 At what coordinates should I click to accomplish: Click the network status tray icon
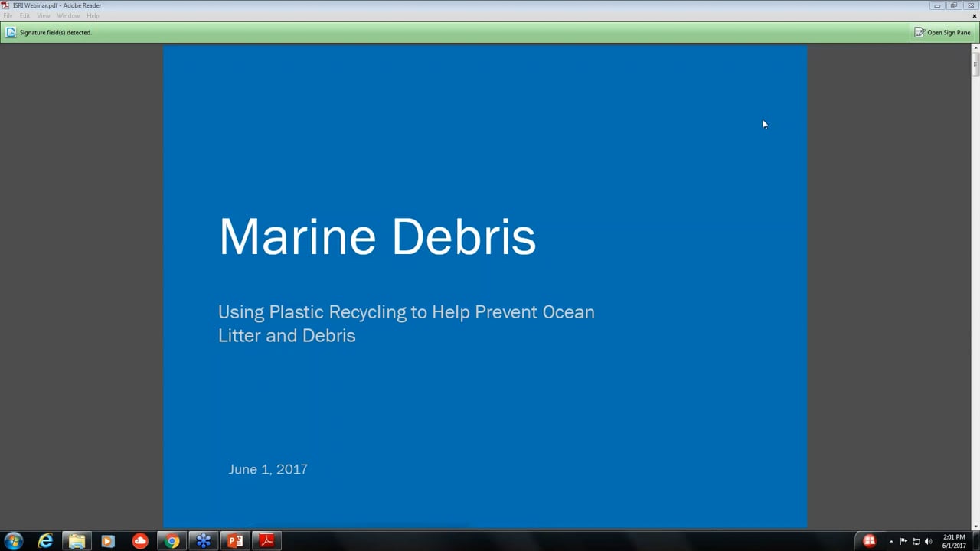[x=916, y=541]
